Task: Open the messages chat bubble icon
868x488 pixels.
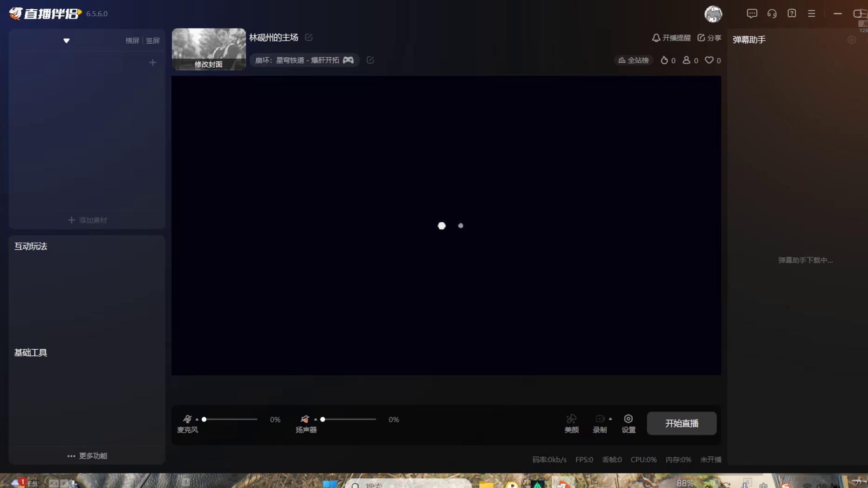Action: coord(752,14)
